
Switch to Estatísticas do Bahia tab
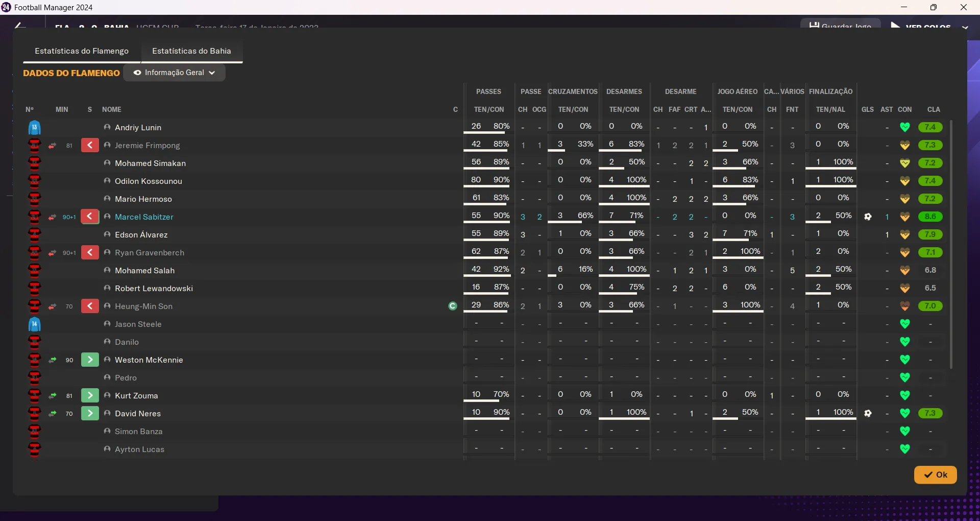tap(191, 51)
